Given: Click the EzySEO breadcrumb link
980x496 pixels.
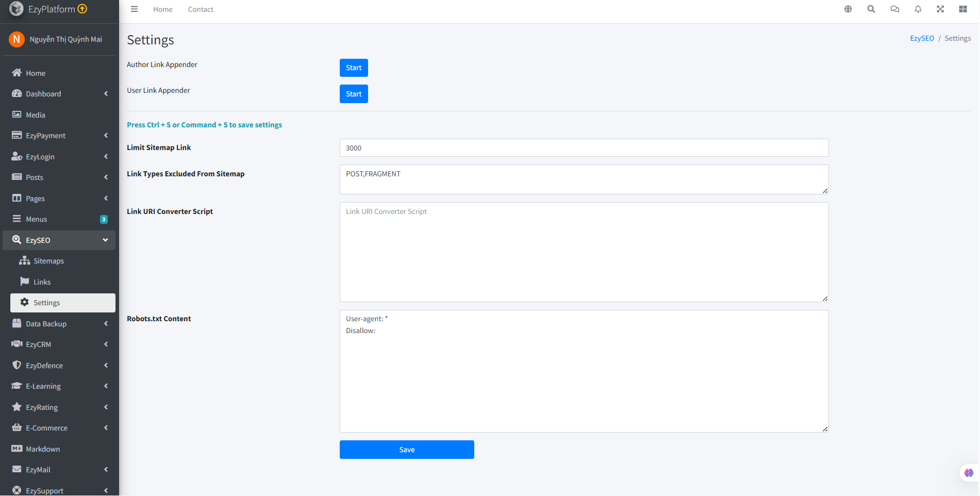Looking at the screenshot, I should [x=922, y=38].
